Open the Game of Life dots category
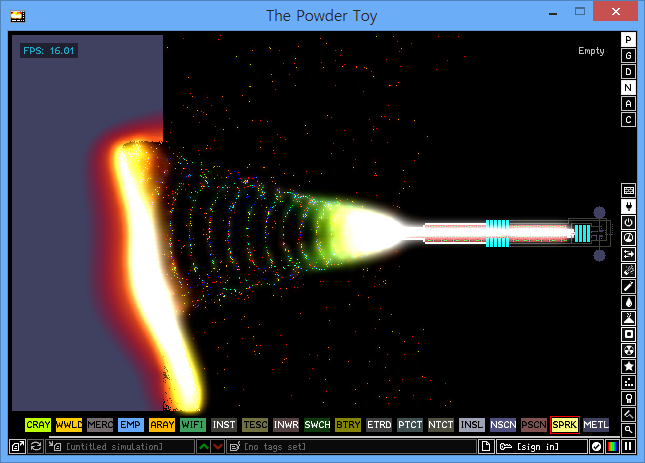The width and height of the screenshot is (645, 463). (x=628, y=383)
